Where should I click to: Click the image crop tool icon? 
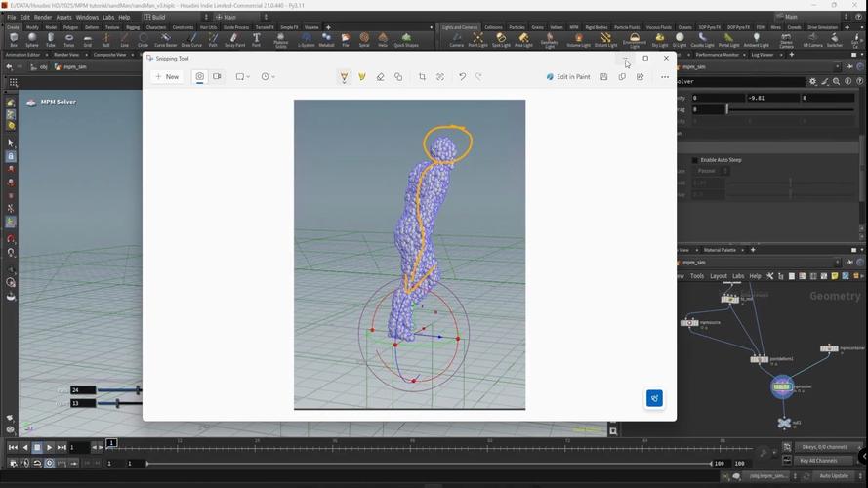(422, 76)
